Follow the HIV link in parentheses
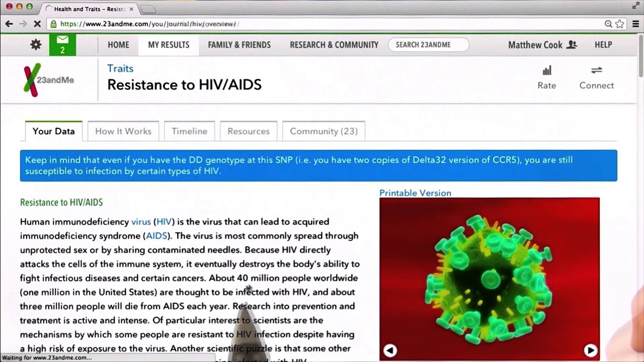This screenshot has width=644, height=362. point(164,222)
